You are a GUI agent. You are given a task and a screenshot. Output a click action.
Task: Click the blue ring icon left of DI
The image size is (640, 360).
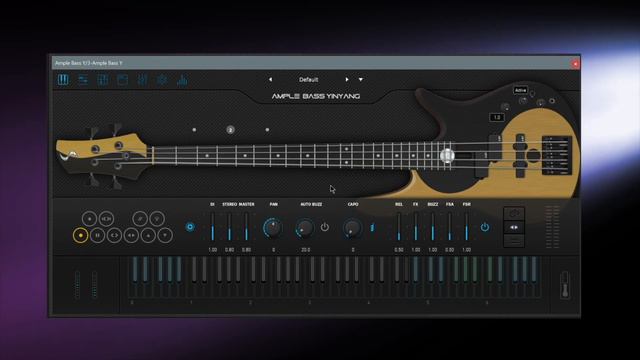(x=190, y=227)
